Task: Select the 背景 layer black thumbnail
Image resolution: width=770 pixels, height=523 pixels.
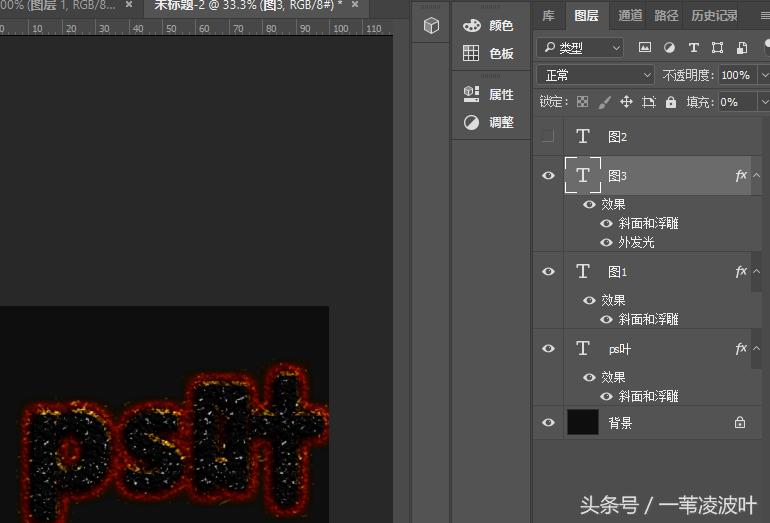Action: [x=583, y=422]
